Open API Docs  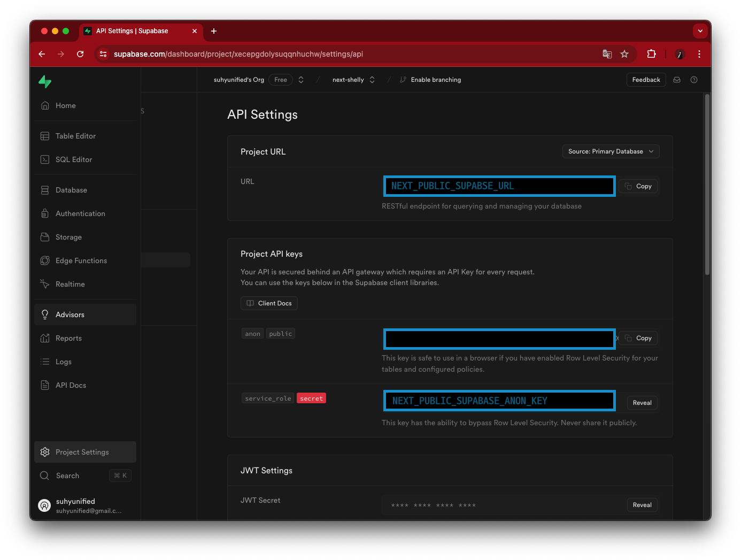coord(86,385)
